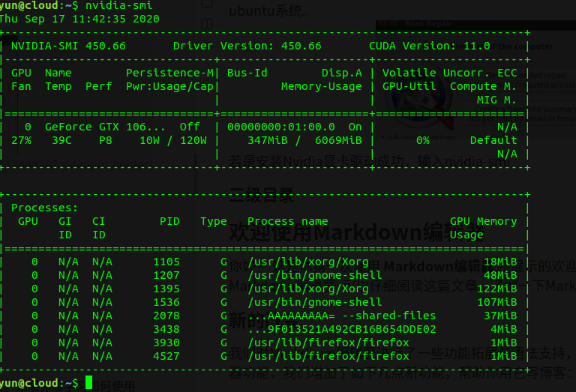This screenshot has height=392, width=576.
Task: Click PID '4527' in process table
Action: point(166,356)
